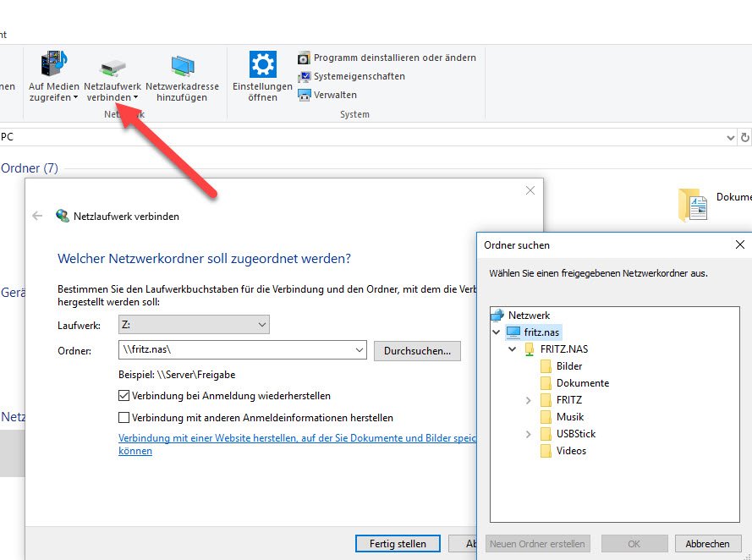This screenshot has height=560, width=752.
Task: Click Abbrechen in Ordner suchen dialog
Action: (x=707, y=544)
